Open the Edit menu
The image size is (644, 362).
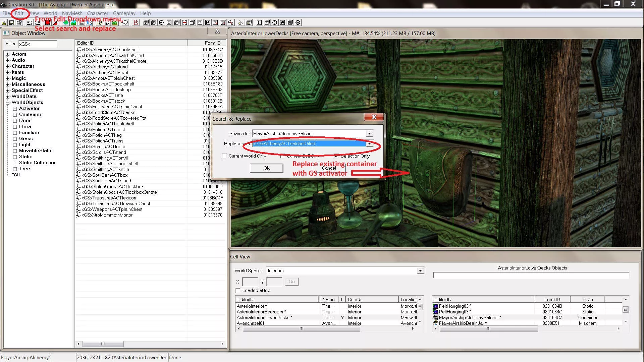(x=19, y=13)
